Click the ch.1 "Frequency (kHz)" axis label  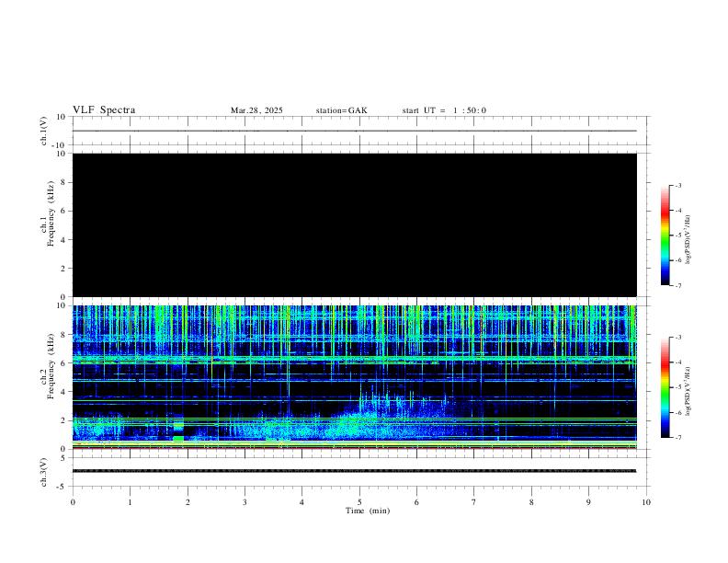[51, 213]
